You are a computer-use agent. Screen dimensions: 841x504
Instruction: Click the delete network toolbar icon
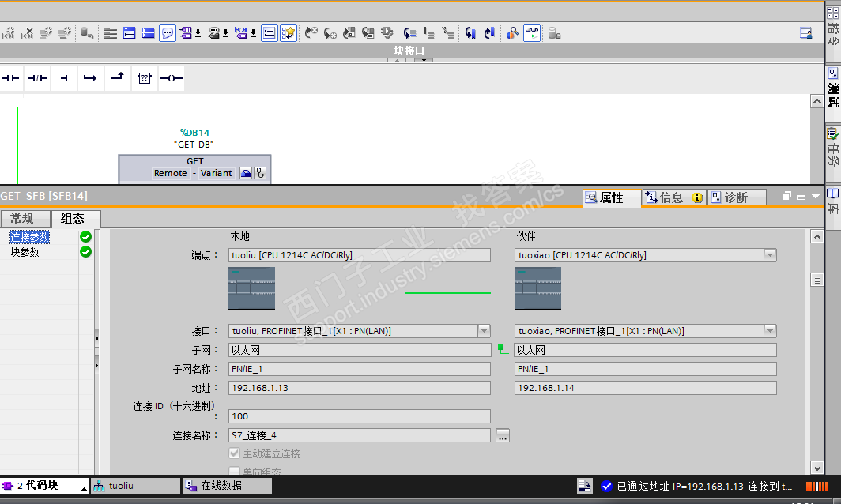pyautogui.click(x=27, y=33)
